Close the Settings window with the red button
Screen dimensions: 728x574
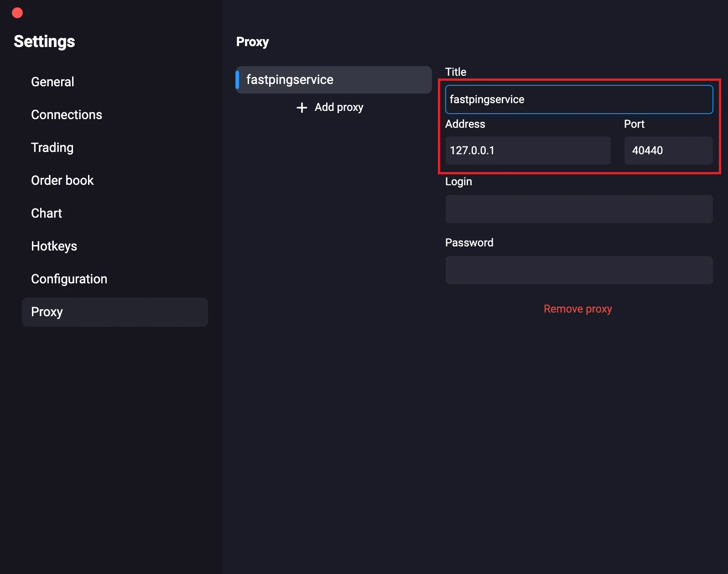point(17,13)
